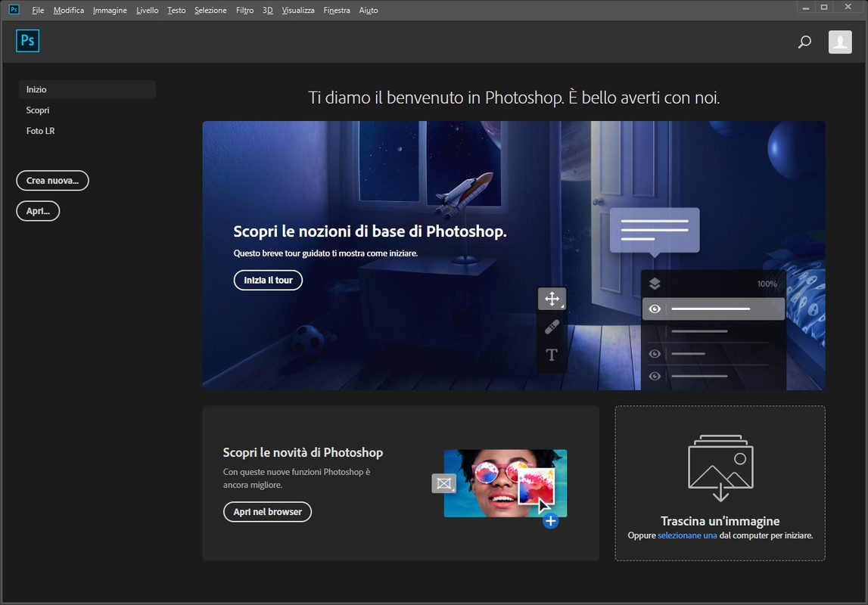Open the Aiuto menu
The image size is (868, 605).
(368, 10)
